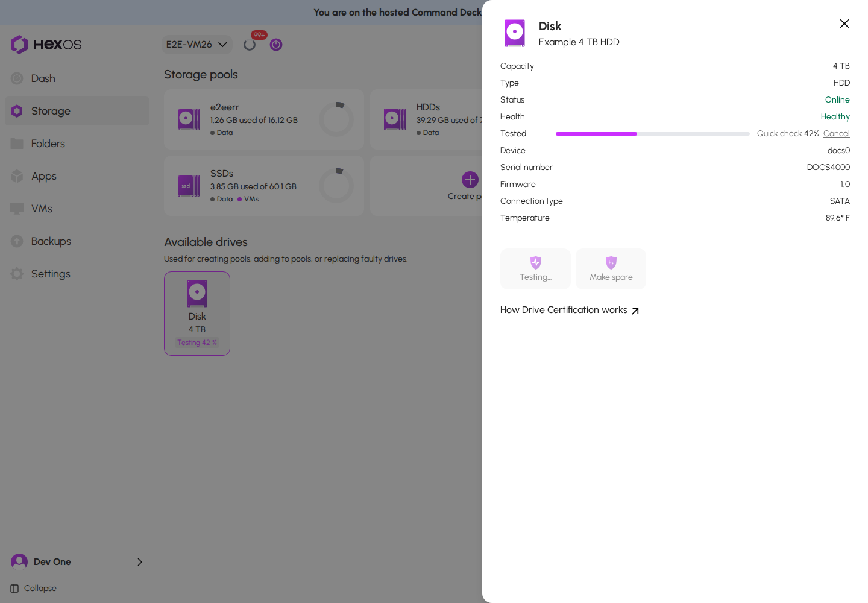Select the 4 TB Disk drive card
868x603 pixels.
coord(197,314)
